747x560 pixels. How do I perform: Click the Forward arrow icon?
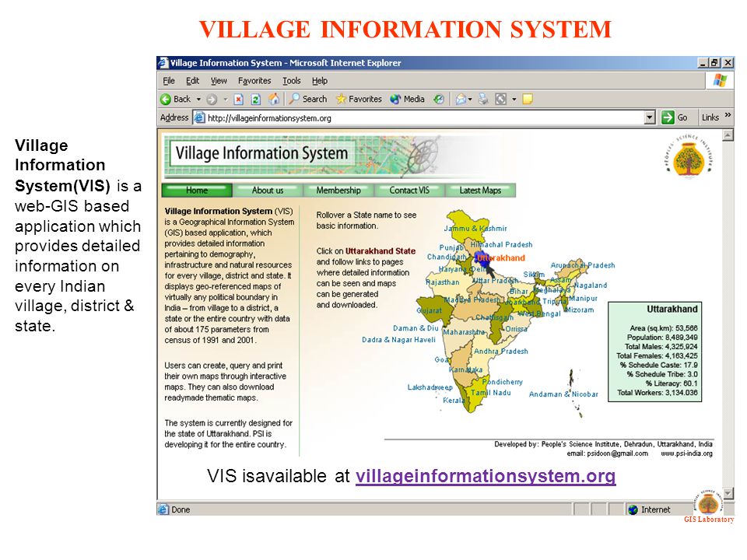(x=212, y=100)
